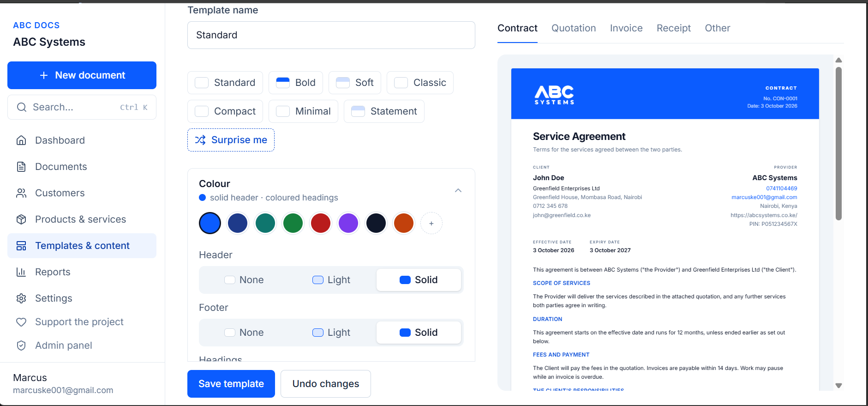868x406 pixels.
Task: Click the Documents file icon
Action: coord(21,167)
